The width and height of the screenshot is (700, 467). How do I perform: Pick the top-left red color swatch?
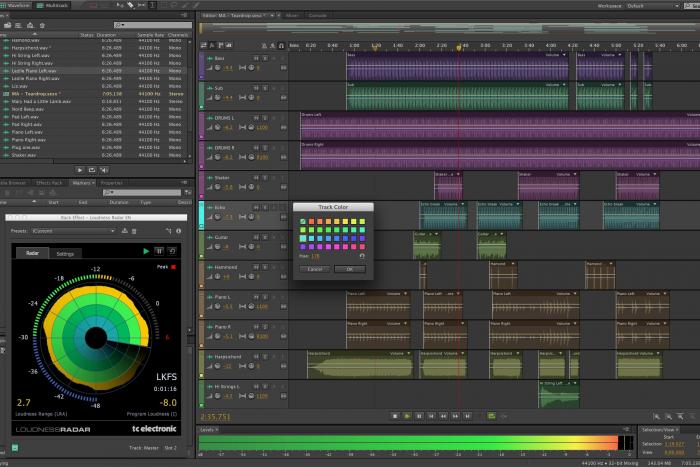[313, 221]
